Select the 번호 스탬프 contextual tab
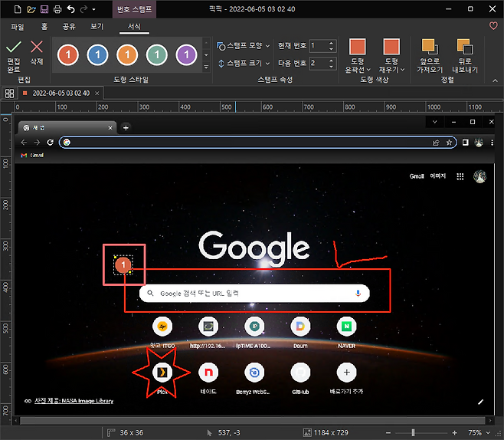 click(x=134, y=9)
